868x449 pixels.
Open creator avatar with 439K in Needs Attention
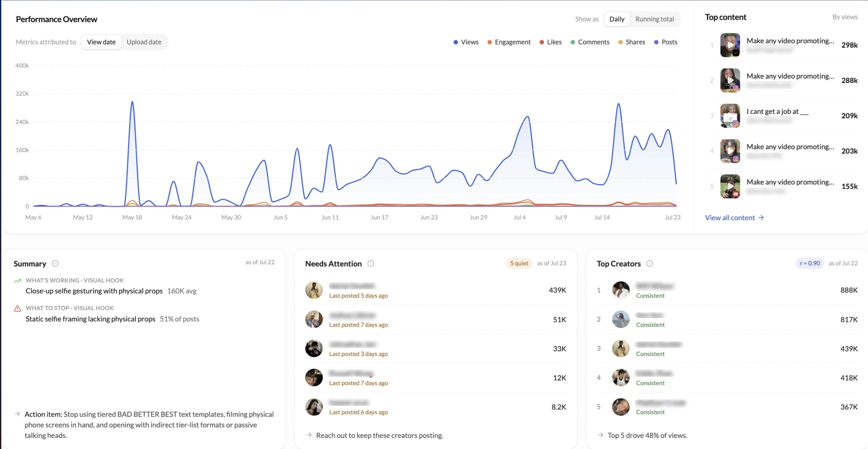pos(314,290)
